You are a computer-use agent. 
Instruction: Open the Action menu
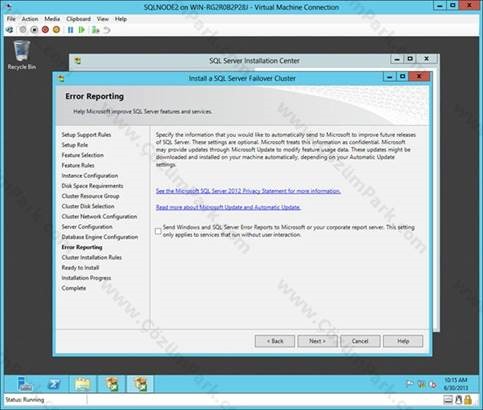point(30,19)
